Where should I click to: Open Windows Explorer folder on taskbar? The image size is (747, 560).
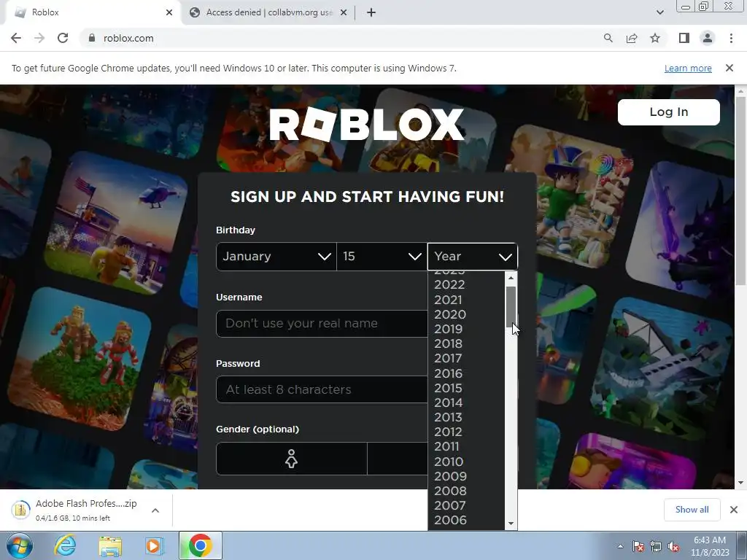coord(110,545)
